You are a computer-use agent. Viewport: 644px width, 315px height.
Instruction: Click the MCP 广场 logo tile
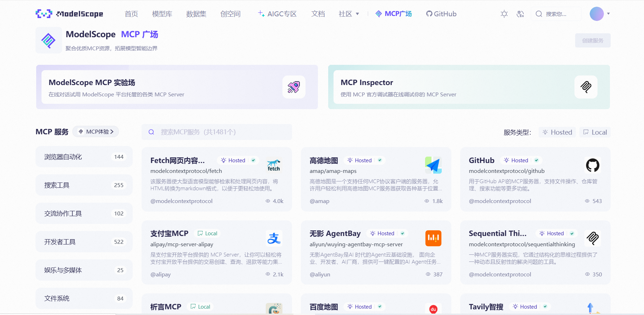pyautogui.click(x=49, y=40)
